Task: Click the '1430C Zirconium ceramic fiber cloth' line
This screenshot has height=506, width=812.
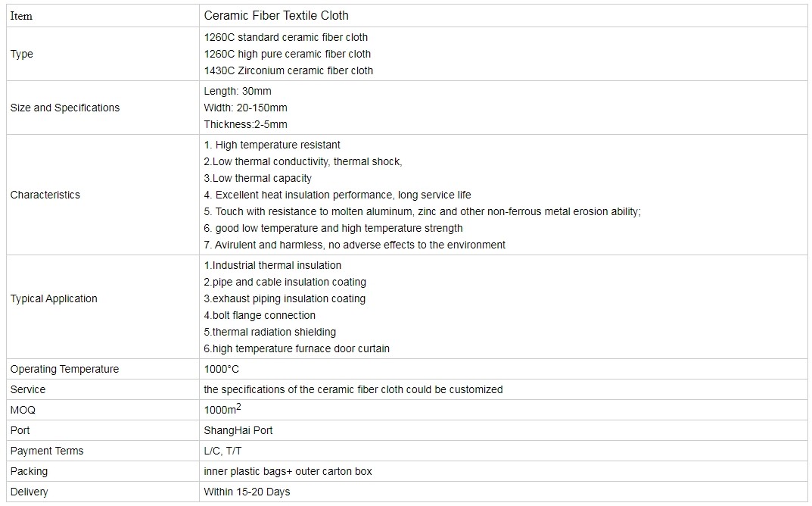Action: [x=288, y=70]
